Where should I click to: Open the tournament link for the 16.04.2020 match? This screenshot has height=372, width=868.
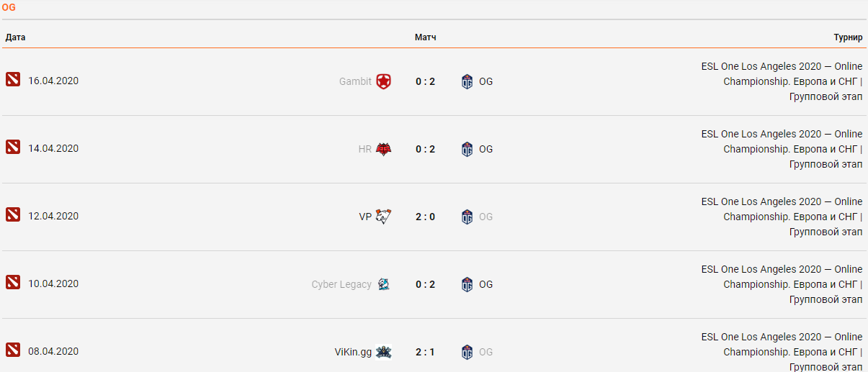click(x=782, y=81)
